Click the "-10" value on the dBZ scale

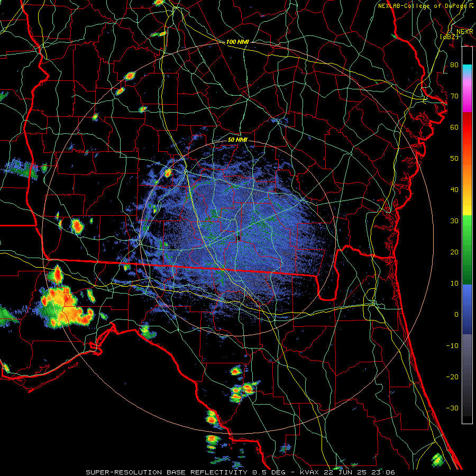[x=452, y=346]
